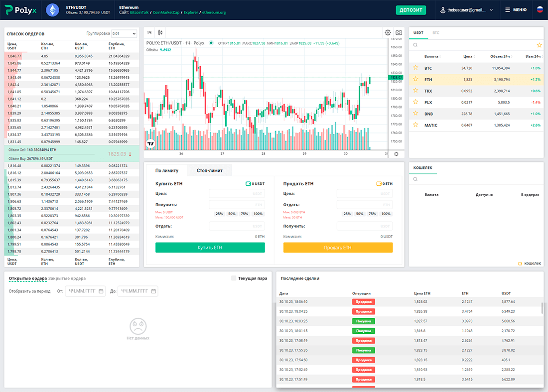Expand the thebestuser@gmail account dropdown
The image size is (548, 392).
[x=466, y=10]
